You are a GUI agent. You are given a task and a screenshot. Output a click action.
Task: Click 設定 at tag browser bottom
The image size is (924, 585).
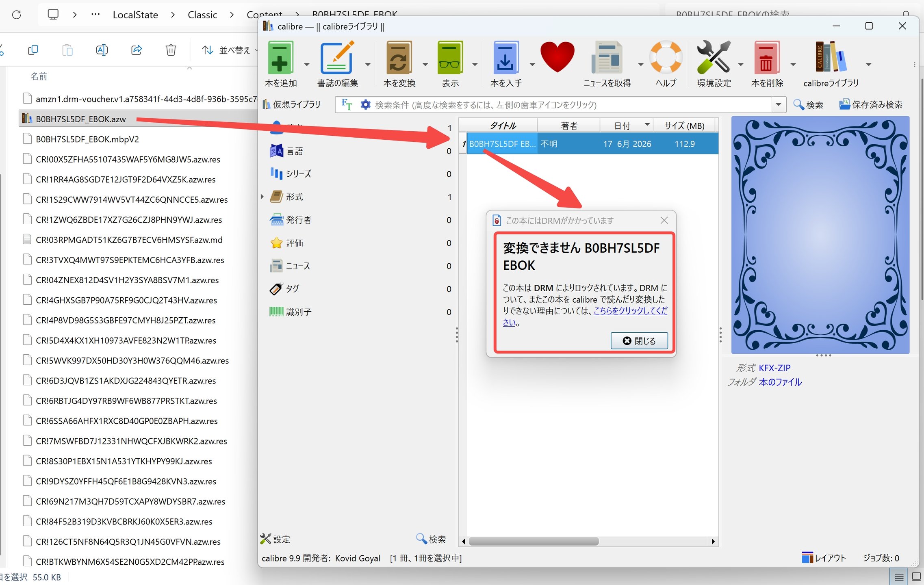click(x=275, y=539)
